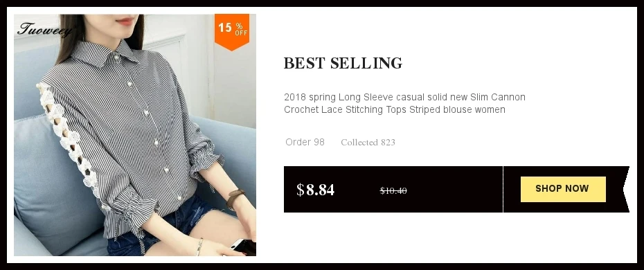Click the ribbon notch at banner end

626,189
